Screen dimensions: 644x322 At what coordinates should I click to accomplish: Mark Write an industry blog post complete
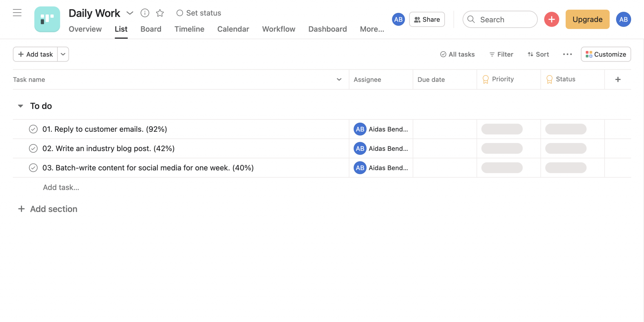tap(33, 148)
